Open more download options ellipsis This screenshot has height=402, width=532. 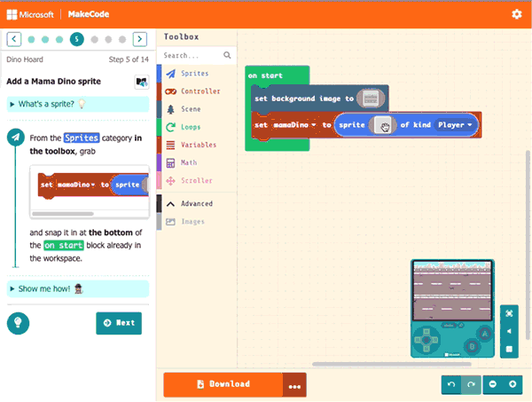pos(294,385)
